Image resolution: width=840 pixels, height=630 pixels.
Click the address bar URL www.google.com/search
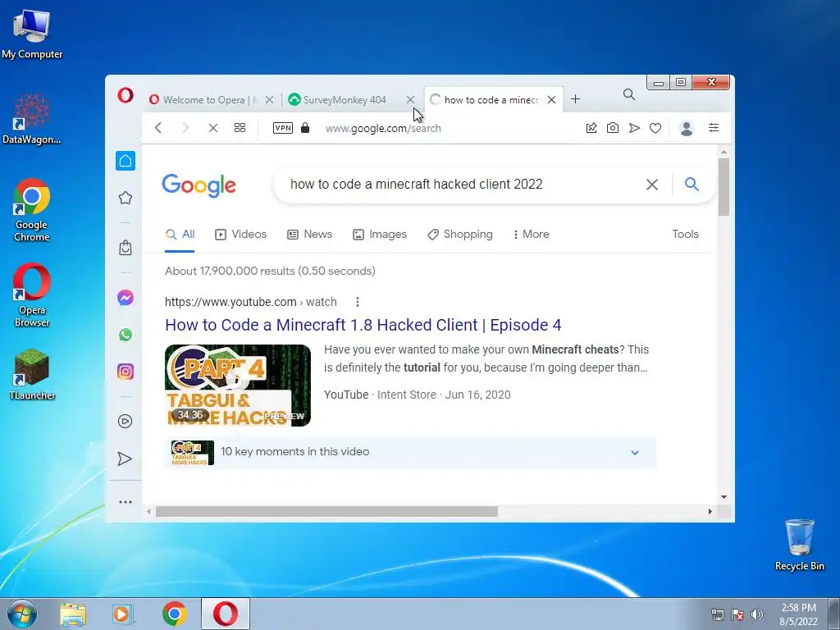click(x=383, y=129)
